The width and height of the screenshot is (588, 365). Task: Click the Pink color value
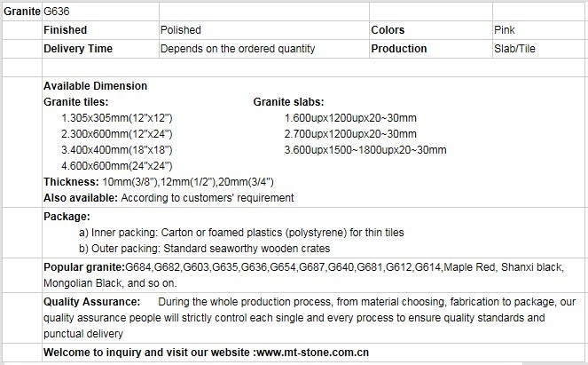505,30
